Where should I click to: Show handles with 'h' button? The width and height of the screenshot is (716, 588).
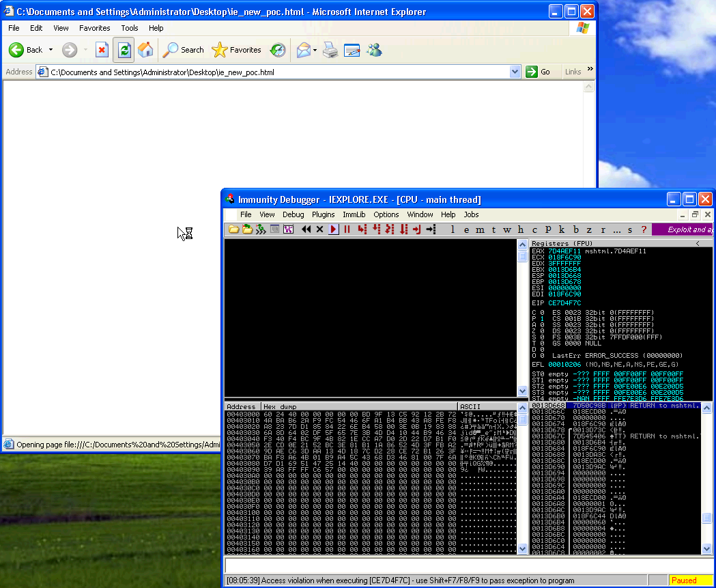coord(521,229)
